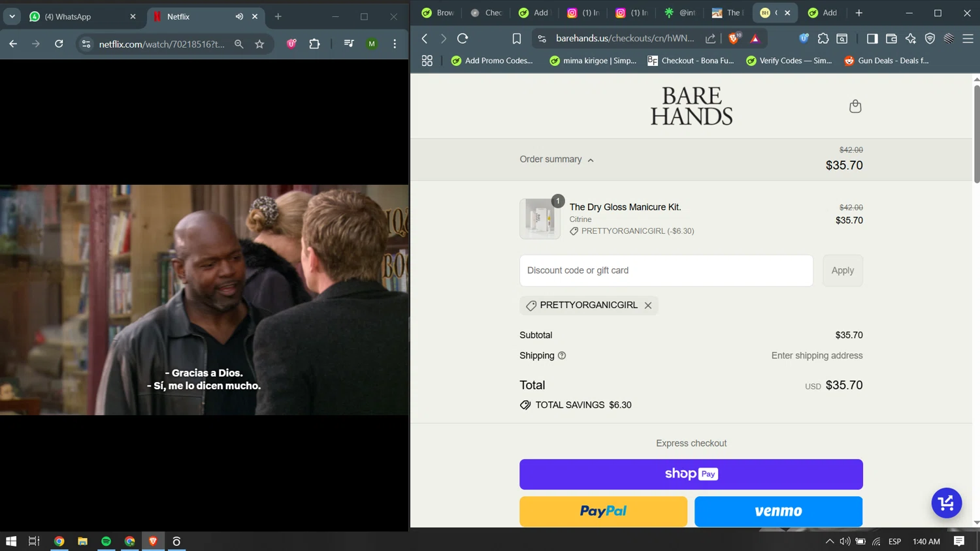Click the Bare Hands logo
980x551 pixels.
click(x=691, y=106)
